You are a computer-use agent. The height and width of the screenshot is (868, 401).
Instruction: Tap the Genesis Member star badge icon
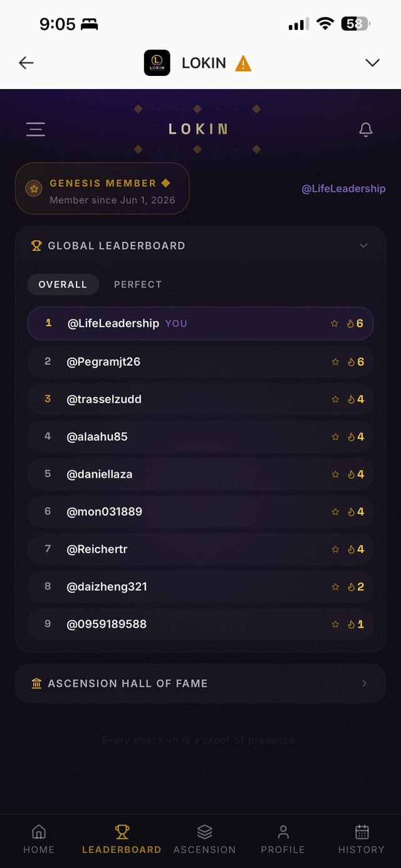point(34,189)
